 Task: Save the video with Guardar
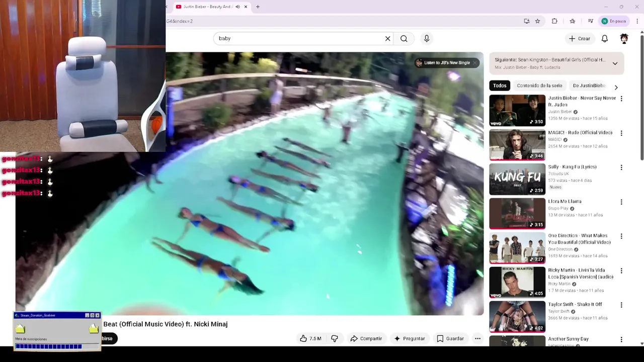click(x=450, y=338)
